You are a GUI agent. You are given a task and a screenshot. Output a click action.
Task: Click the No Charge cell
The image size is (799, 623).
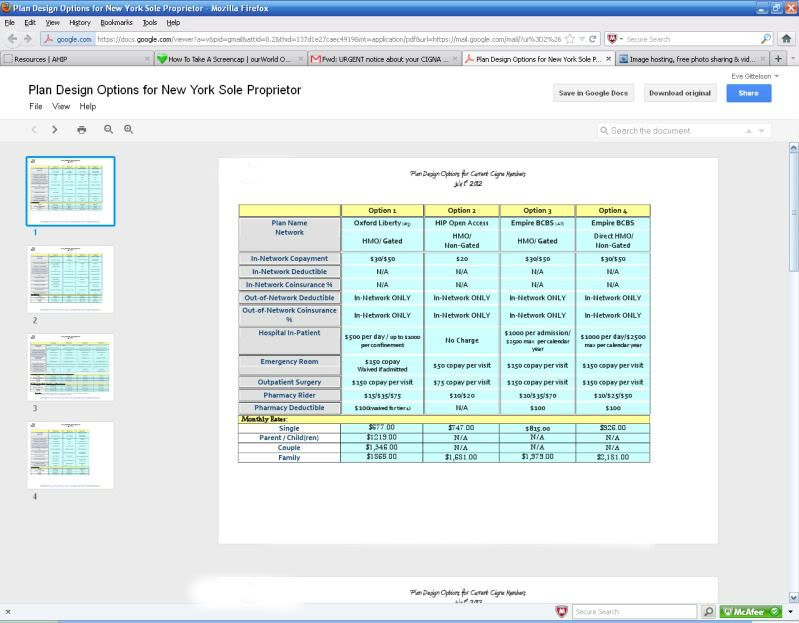point(462,340)
